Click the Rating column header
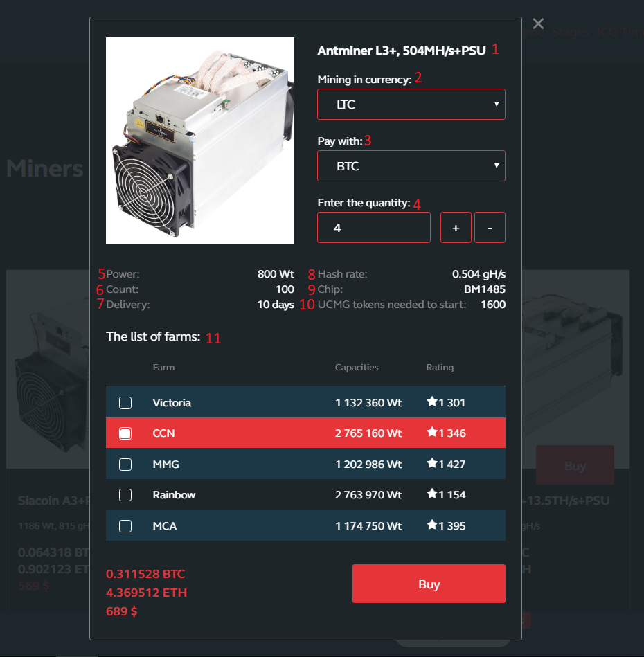This screenshot has height=657, width=644. pyautogui.click(x=440, y=368)
